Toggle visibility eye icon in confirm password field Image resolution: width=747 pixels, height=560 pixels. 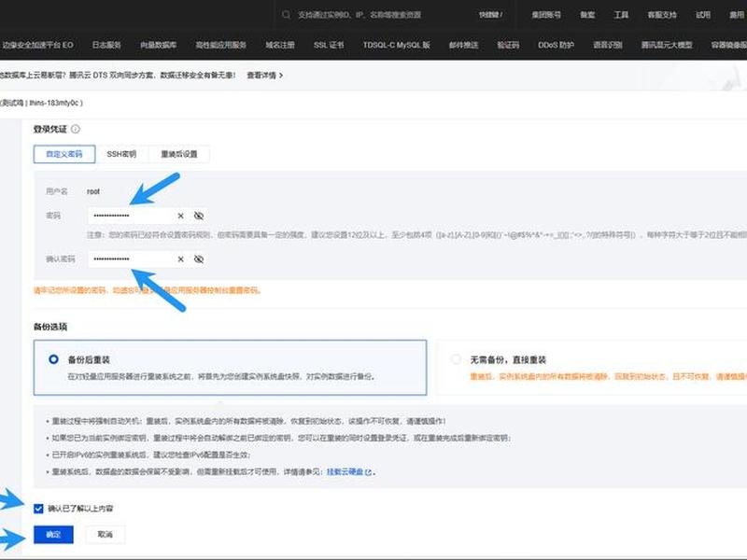[199, 259]
